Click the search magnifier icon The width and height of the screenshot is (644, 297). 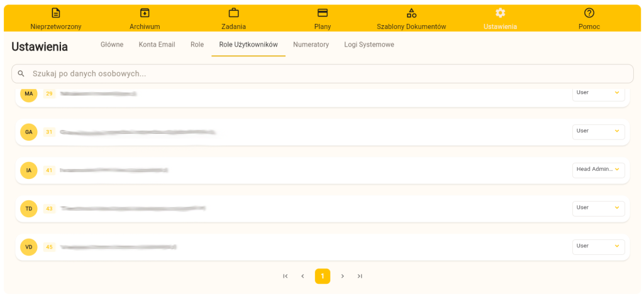[x=21, y=73]
